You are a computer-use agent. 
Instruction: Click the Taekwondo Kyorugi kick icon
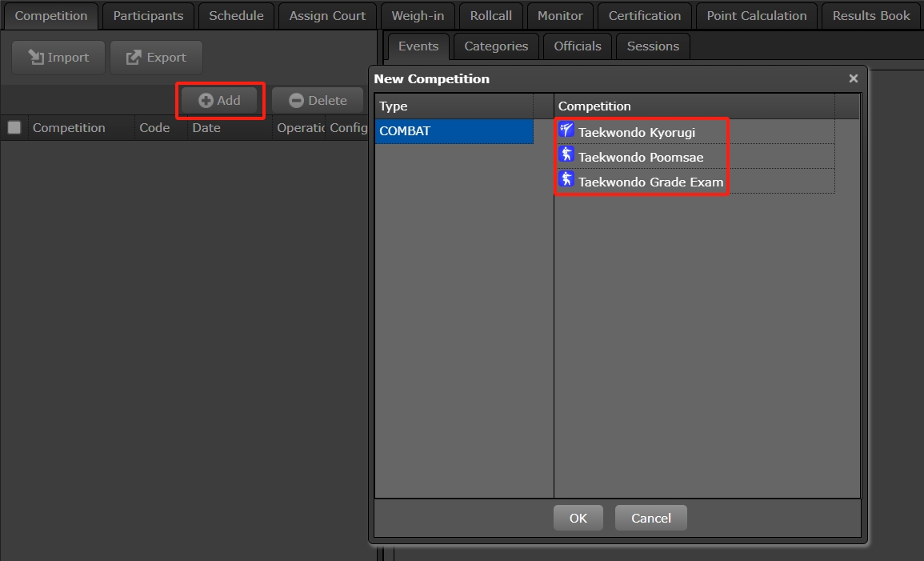click(x=566, y=130)
